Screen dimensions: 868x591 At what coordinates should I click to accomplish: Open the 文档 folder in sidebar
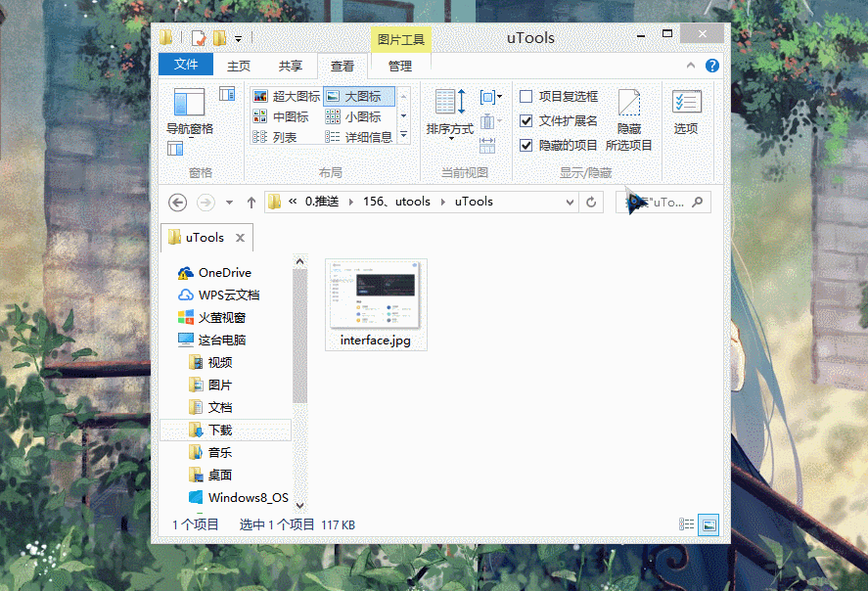pyautogui.click(x=210, y=407)
